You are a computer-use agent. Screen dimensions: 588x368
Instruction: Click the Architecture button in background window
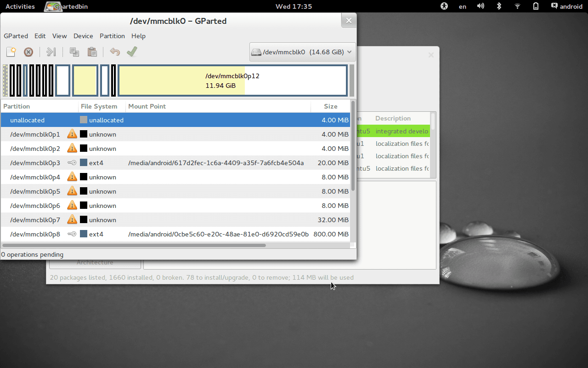tap(95, 263)
